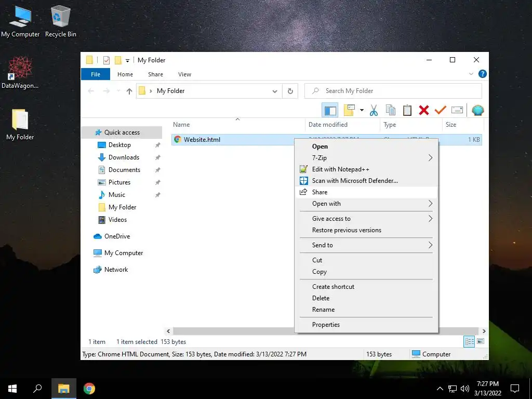This screenshot has width=532, height=399.
Task: Click the blue shell icon in toolbar
Action: pos(478,110)
